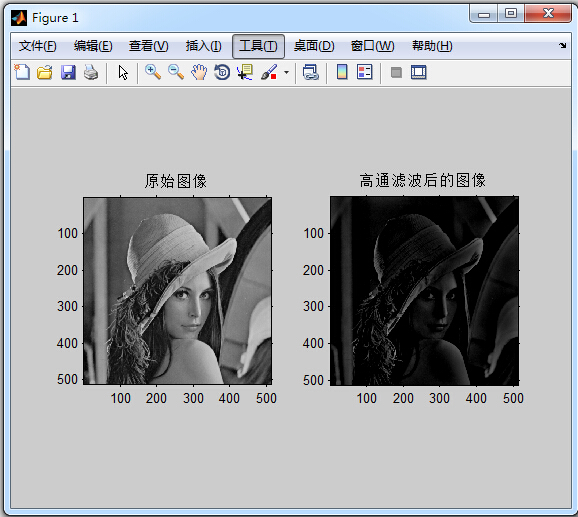This screenshot has width=578, height=517.
Task: Activate the Zoom In magnifier
Action: click(x=153, y=72)
